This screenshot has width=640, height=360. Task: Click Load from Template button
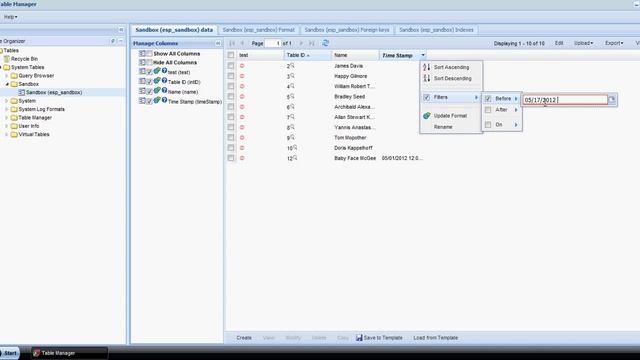pos(436,338)
